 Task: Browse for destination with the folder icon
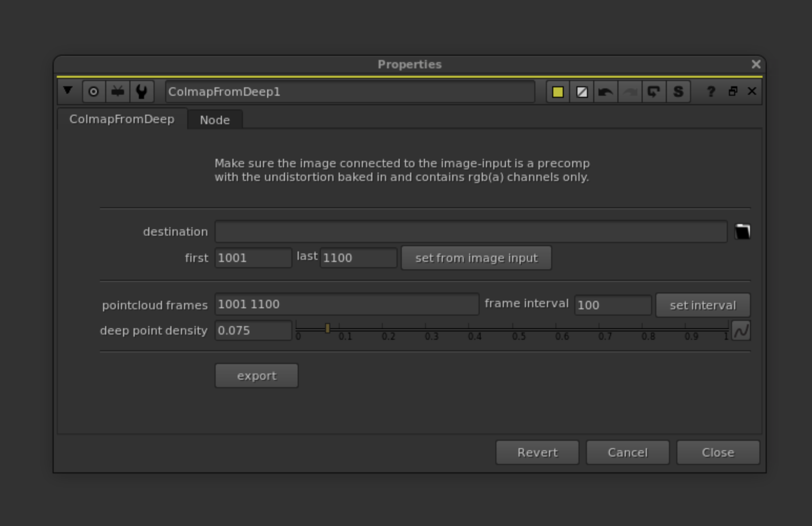pos(742,231)
